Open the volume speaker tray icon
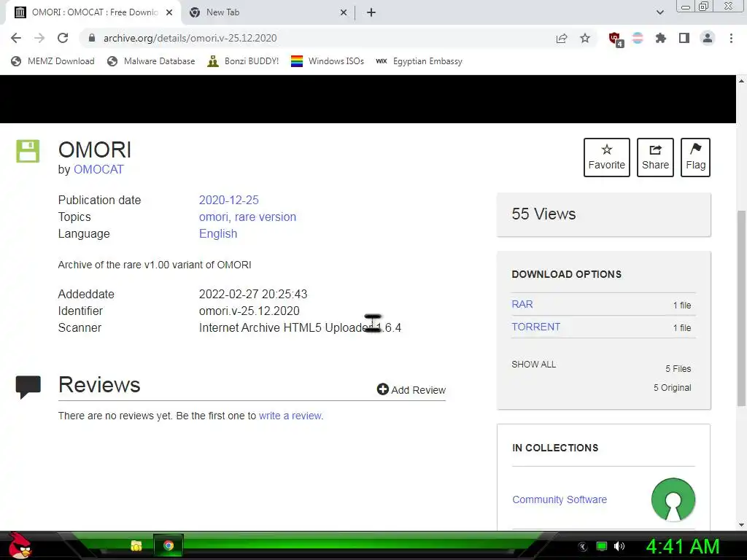The width and height of the screenshot is (747, 560). 619,546
